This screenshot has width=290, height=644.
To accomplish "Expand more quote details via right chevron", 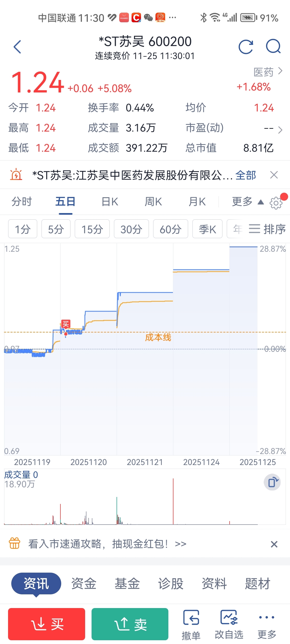I will pos(280,130).
